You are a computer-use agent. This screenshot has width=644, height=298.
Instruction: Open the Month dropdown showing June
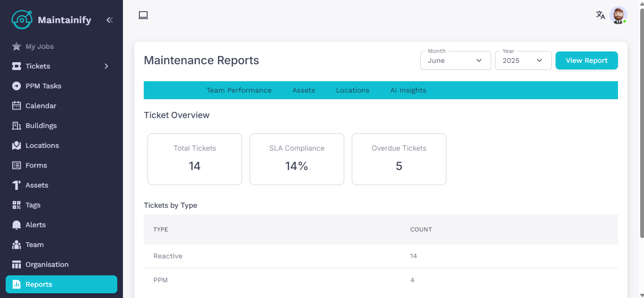click(455, 60)
